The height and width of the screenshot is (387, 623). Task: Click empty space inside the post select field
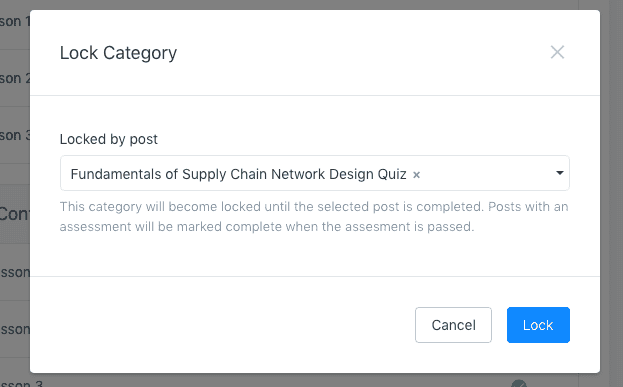485,173
